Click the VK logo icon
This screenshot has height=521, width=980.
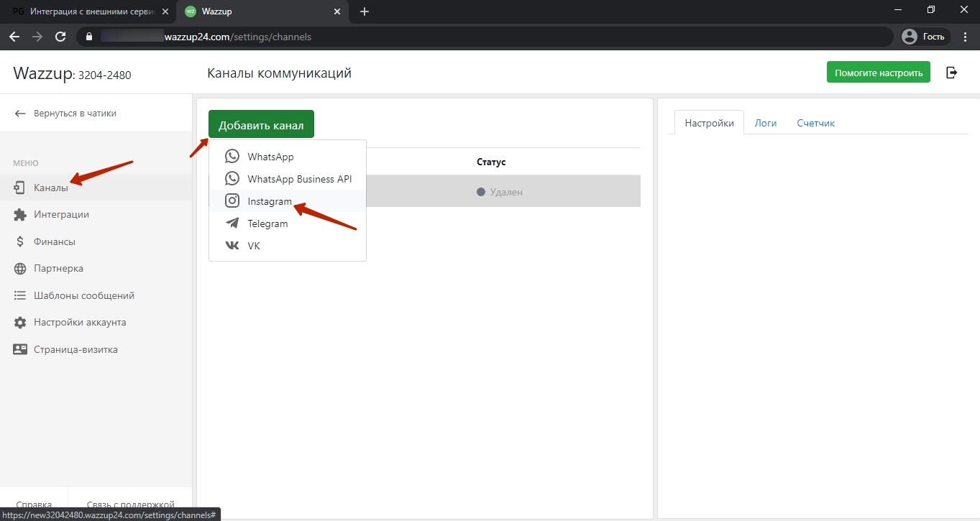coord(232,246)
